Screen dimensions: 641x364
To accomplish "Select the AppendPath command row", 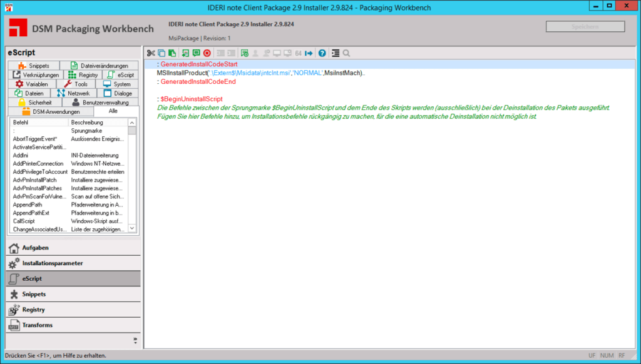I will pos(69,205).
